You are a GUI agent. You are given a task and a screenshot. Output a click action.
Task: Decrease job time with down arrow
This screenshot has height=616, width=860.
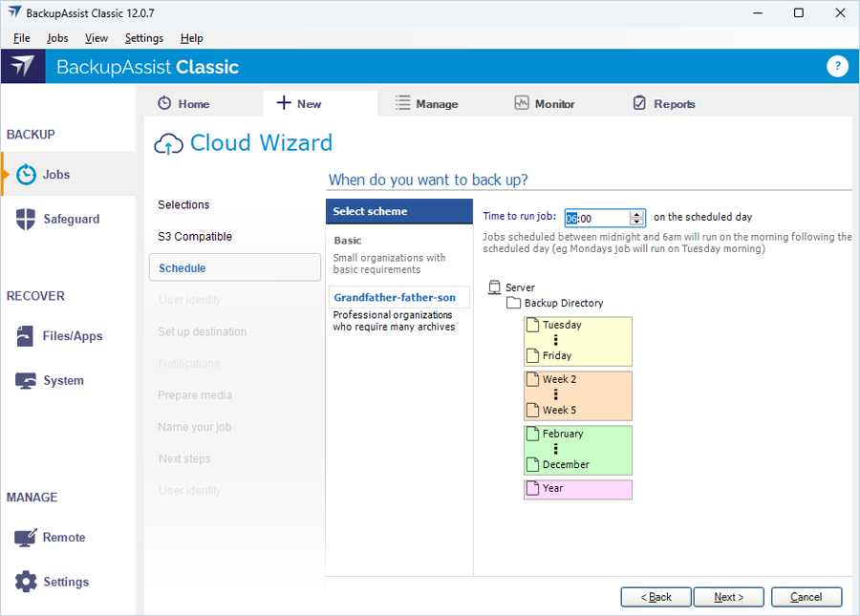[x=636, y=222]
